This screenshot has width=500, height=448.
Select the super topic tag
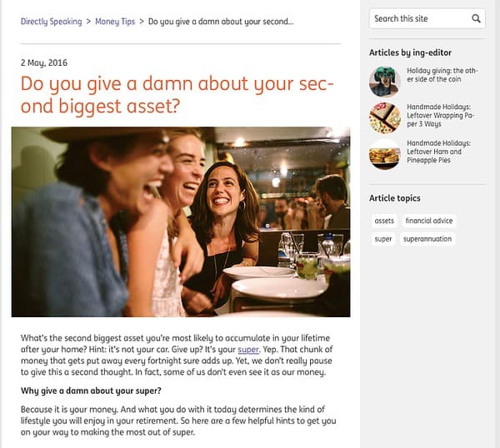coord(383,239)
